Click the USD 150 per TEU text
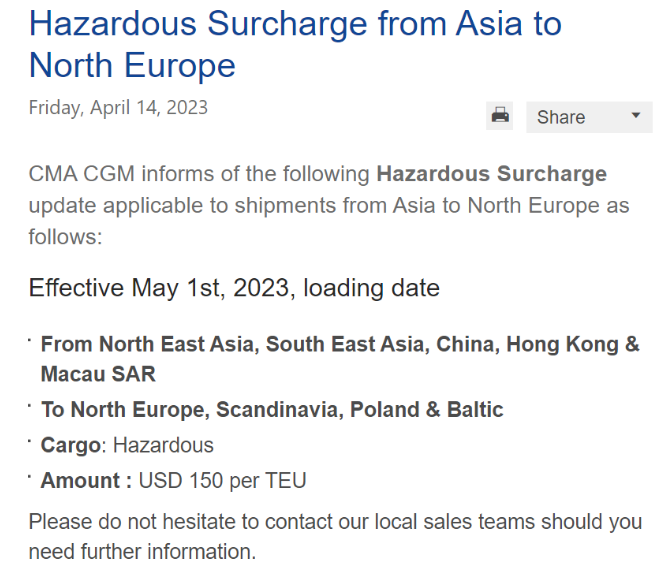Screen dimensions: 668x574 222,481
